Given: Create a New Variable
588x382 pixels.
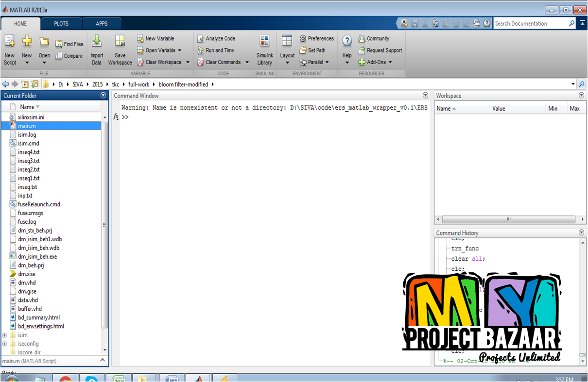Looking at the screenshot, I should 156,39.
